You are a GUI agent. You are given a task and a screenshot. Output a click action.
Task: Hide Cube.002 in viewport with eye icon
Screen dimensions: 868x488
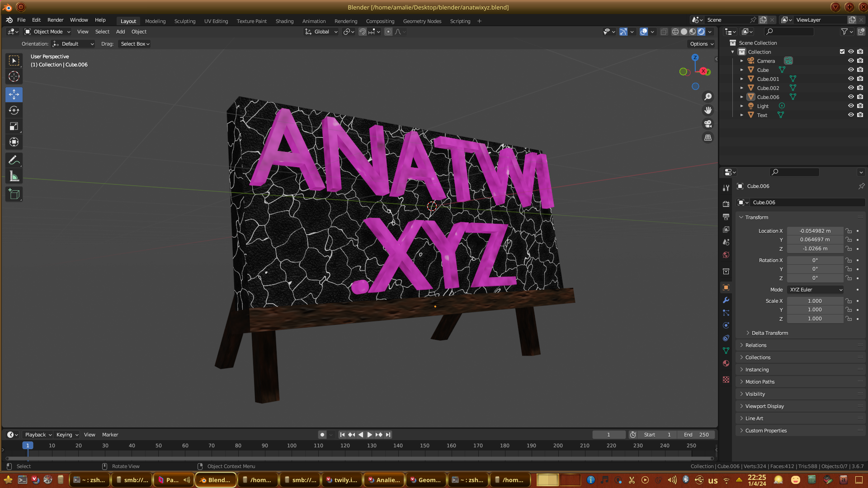850,88
